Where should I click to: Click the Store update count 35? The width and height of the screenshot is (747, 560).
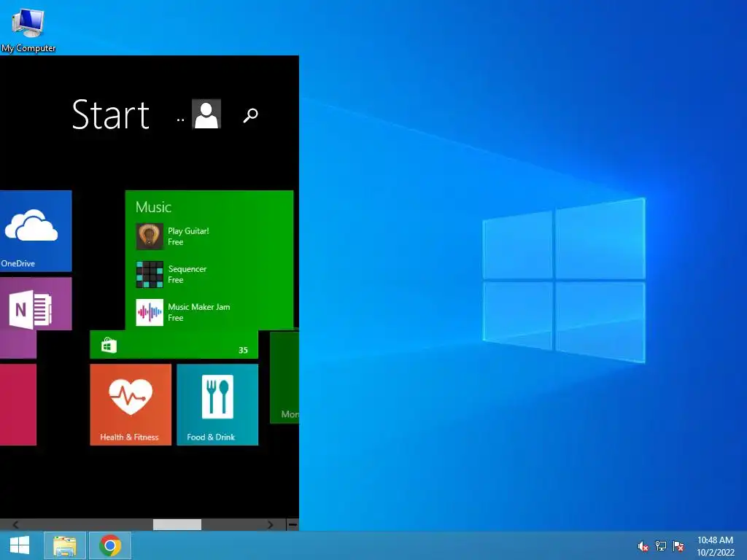(243, 350)
